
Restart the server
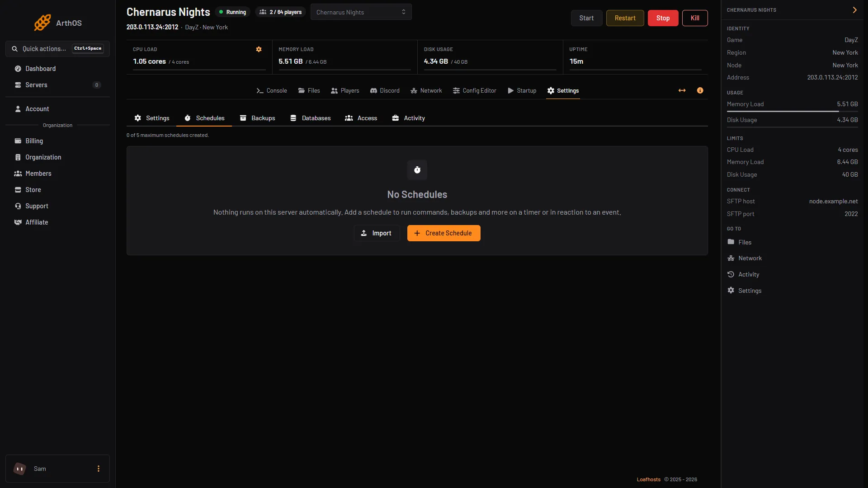click(625, 18)
